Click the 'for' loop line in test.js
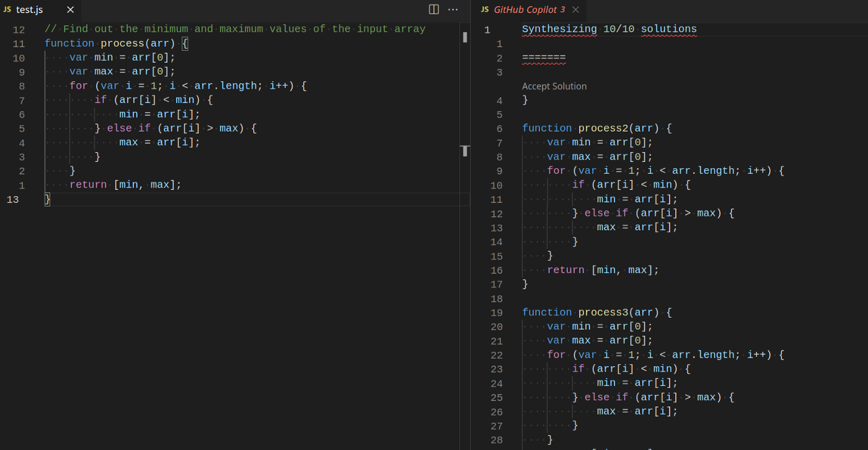Image resolution: width=868 pixels, height=450 pixels. (x=188, y=86)
